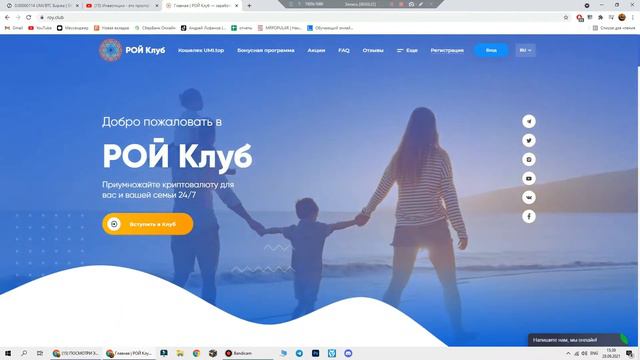
Task: Open the RU language dropdown
Action: (525, 50)
